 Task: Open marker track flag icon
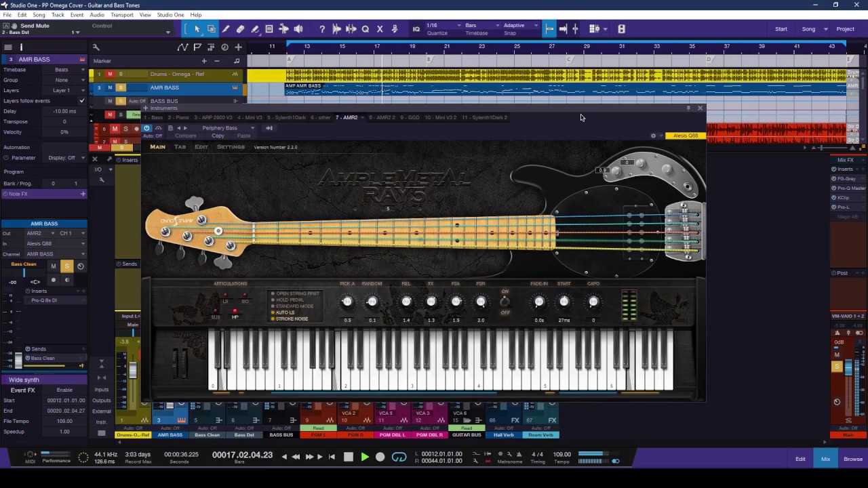click(197, 47)
